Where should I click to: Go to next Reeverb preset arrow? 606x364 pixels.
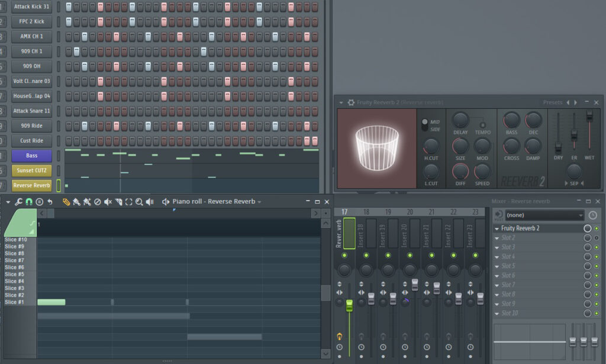[x=575, y=102]
